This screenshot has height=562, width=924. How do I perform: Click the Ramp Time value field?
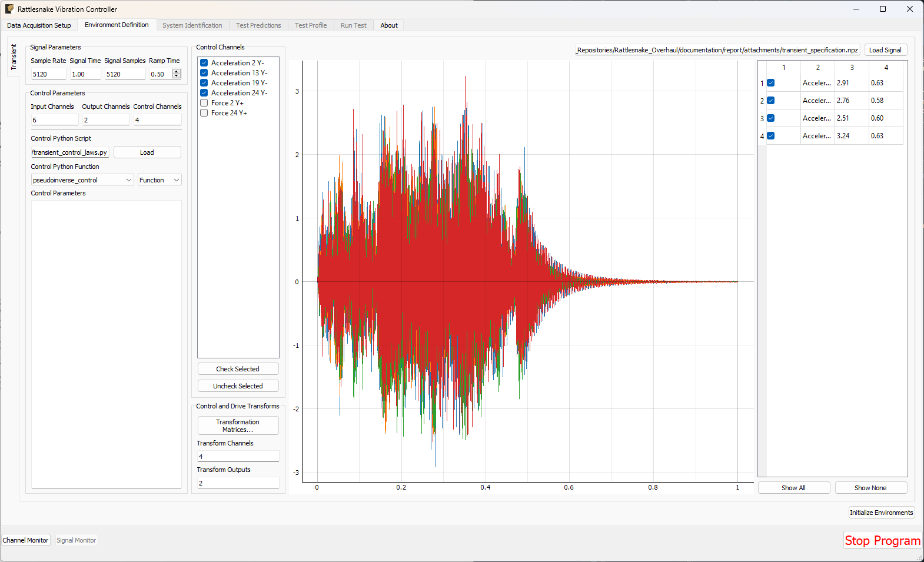coord(161,74)
